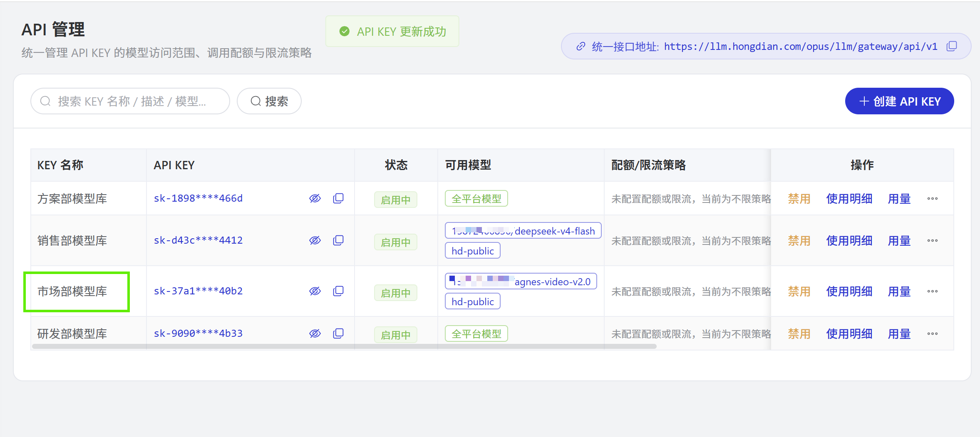Click hd-public tag in 销售部模型库 row
Screen dimensions: 980x437
point(473,251)
